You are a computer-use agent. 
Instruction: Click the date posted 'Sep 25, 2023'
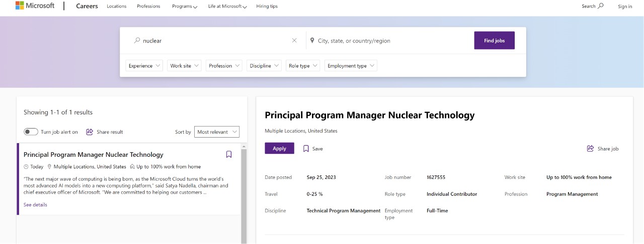point(321,177)
